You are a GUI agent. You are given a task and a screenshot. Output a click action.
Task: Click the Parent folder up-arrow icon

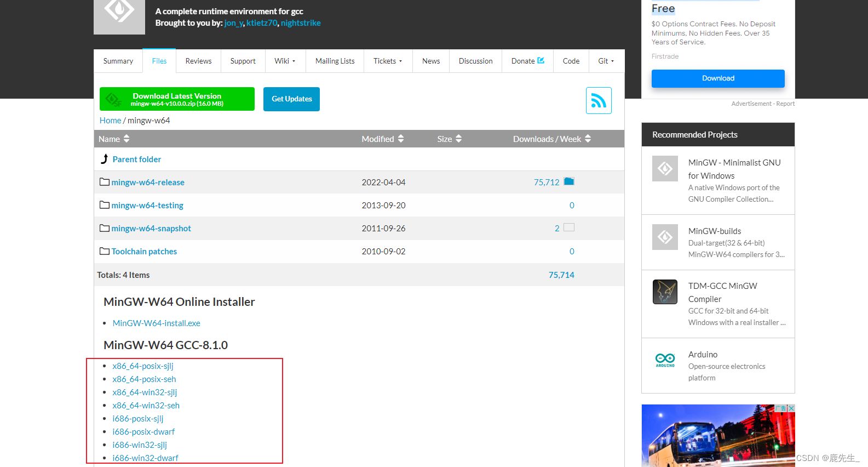(x=105, y=159)
